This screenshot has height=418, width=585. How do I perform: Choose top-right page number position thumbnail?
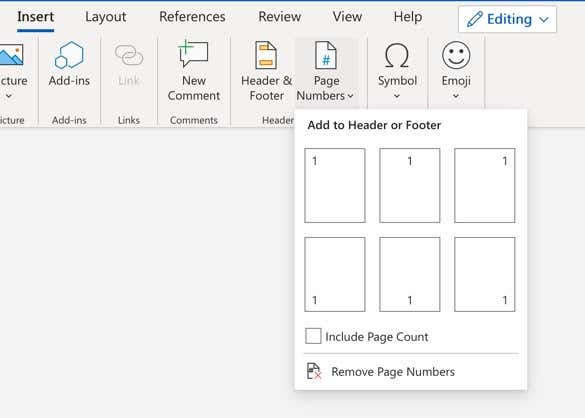pos(485,185)
